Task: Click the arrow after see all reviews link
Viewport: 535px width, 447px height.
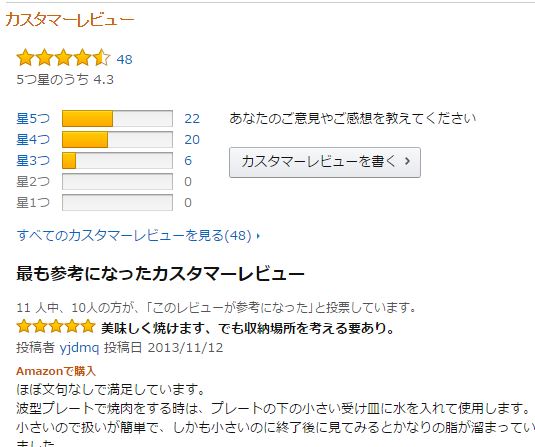Action: 258,236
